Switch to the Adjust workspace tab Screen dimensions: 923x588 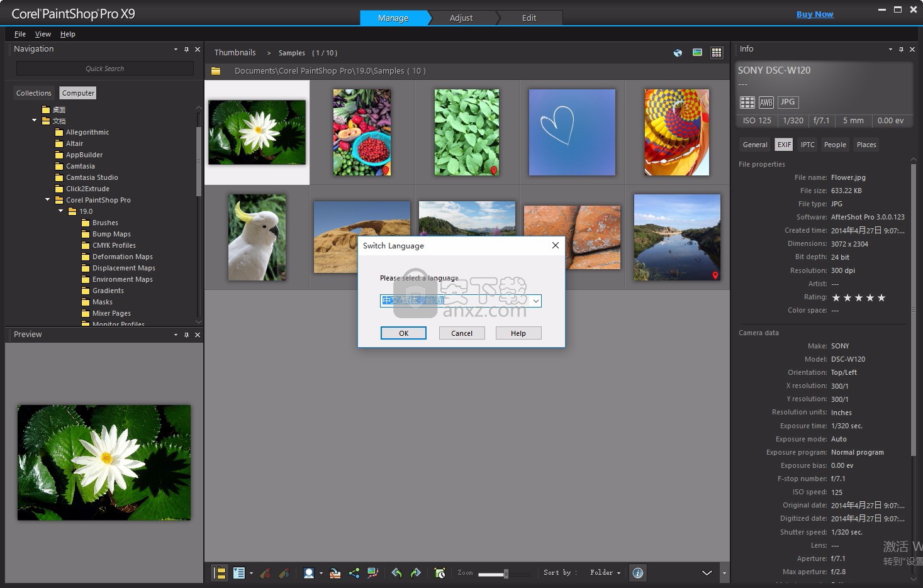pos(461,18)
